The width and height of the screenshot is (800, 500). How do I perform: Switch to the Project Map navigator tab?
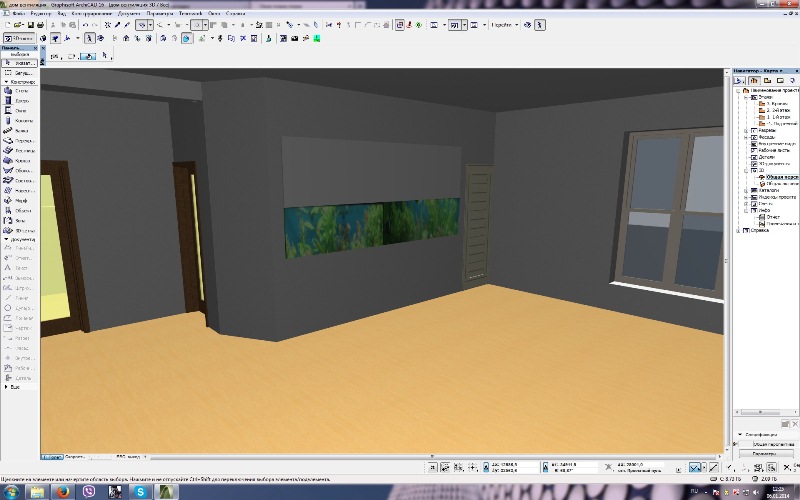(x=754, y=80)
